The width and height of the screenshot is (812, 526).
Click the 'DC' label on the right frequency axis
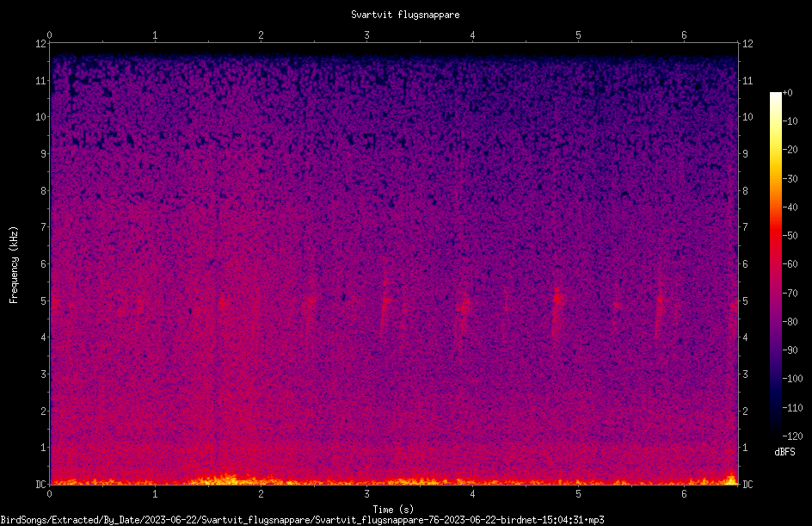(x=747, y=484)
